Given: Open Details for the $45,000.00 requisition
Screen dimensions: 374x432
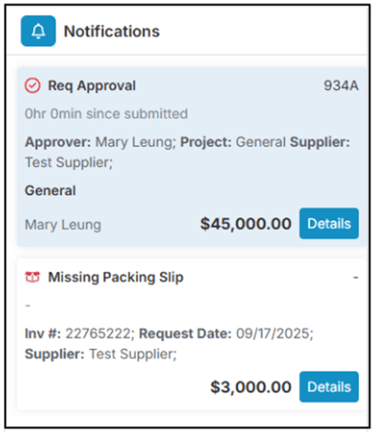Looking at the screenshot, I should tap(329, 223).
